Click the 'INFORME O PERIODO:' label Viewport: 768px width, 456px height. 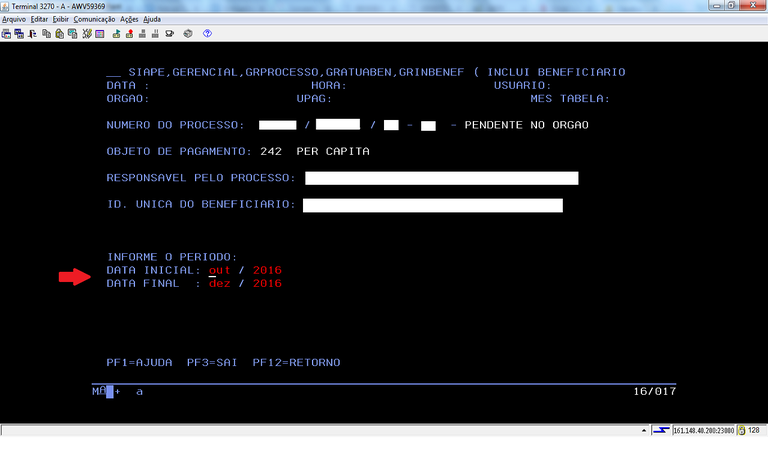(172, 257)
